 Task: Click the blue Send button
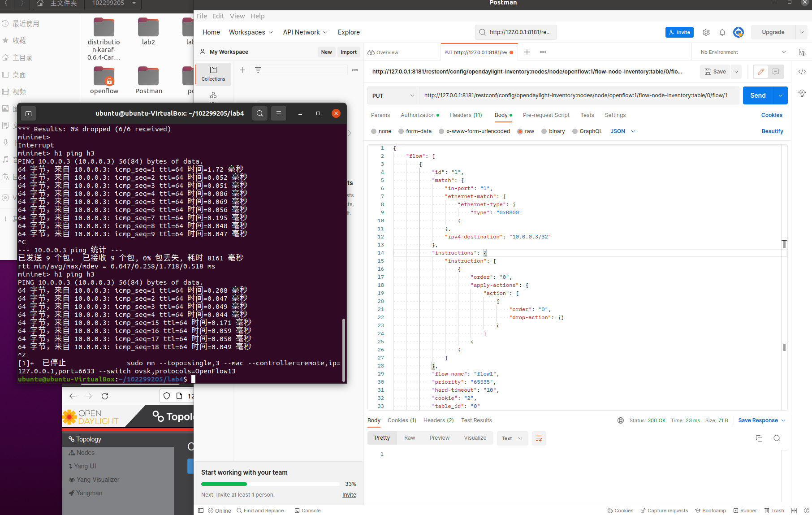coord(758,95)
